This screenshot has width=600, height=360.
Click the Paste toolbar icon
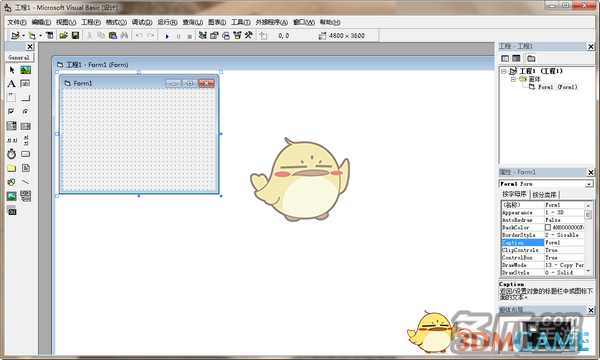(112, 36)
